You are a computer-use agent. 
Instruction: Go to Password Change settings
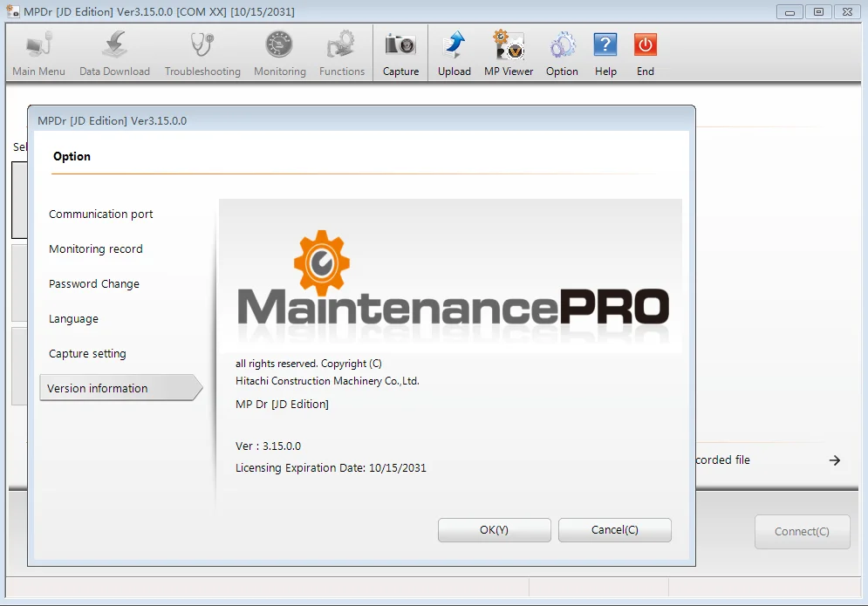(x=94, y=284)
